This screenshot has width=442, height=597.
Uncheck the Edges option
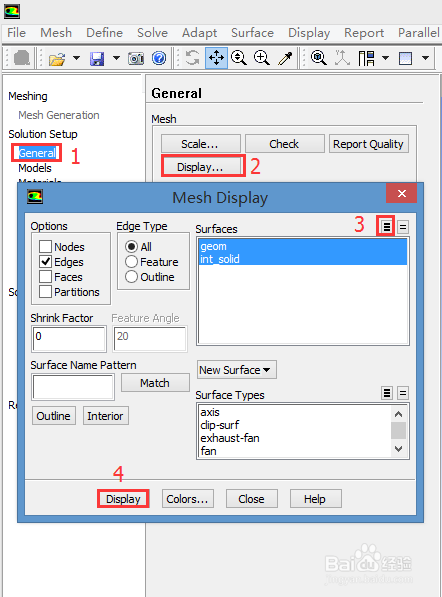click(45, 262)
